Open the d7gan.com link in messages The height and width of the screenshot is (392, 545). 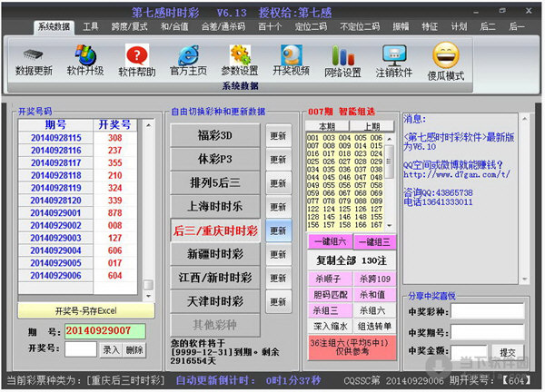pyautogui.click(x=457, y=174)
